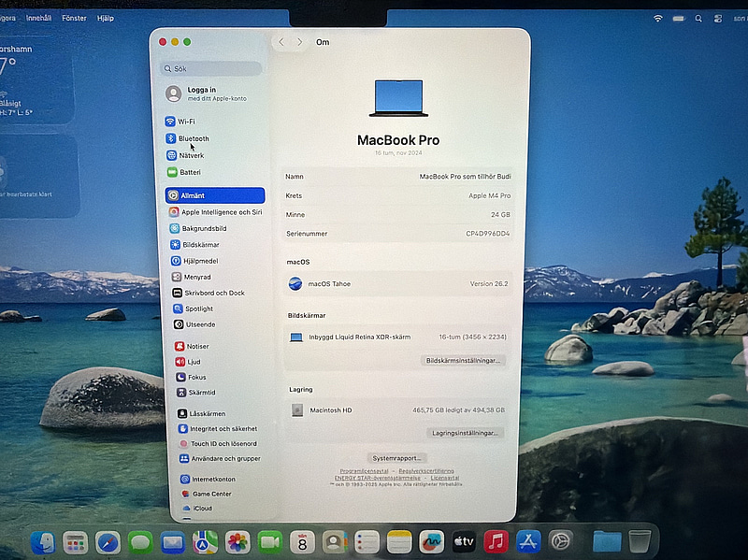748x560 pixels.
Task: Open Bakgrundsbild wallpaper settings
Action: [203, 228]
